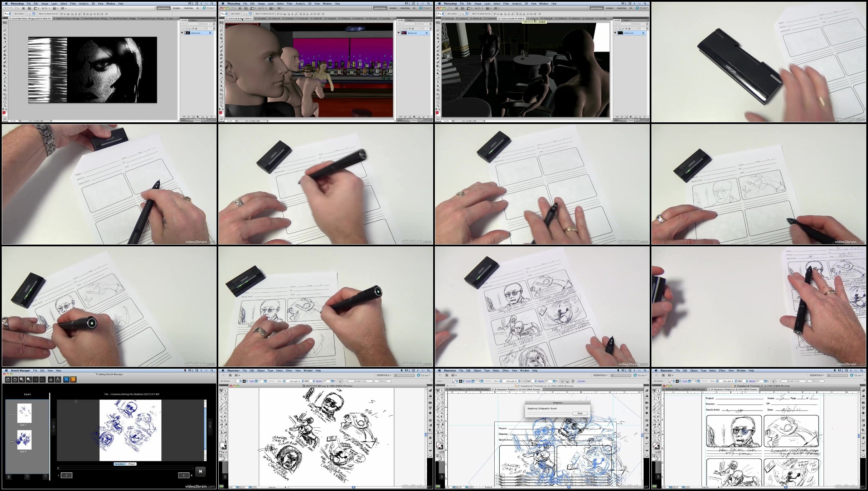Select Zoom tool in Photoshop face-image frame
The width and height of the screenshot is (868, 491).
click(x=5, y=106)
